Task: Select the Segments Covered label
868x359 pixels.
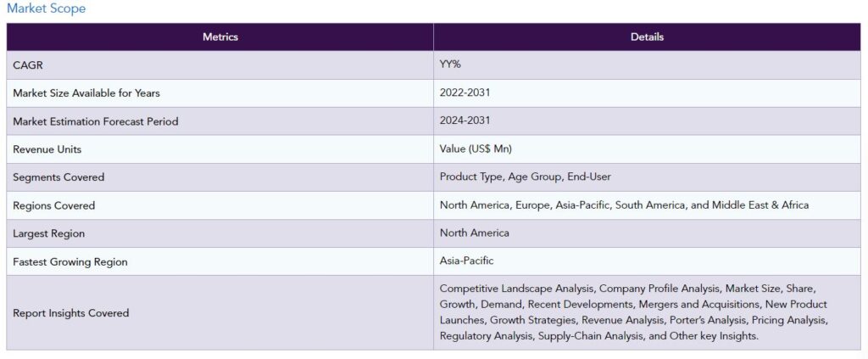Action: tap(58, 177)
